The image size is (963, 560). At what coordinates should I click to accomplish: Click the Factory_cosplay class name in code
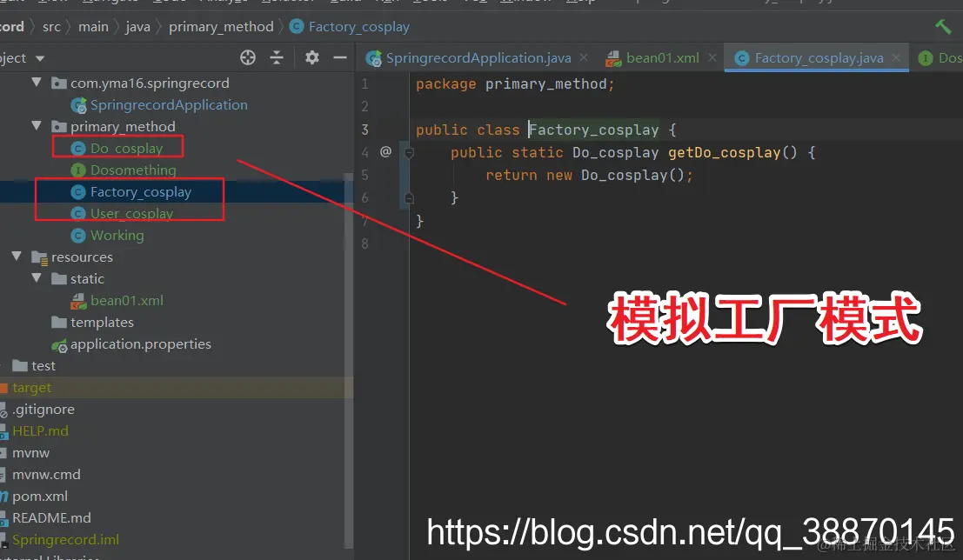594,130
